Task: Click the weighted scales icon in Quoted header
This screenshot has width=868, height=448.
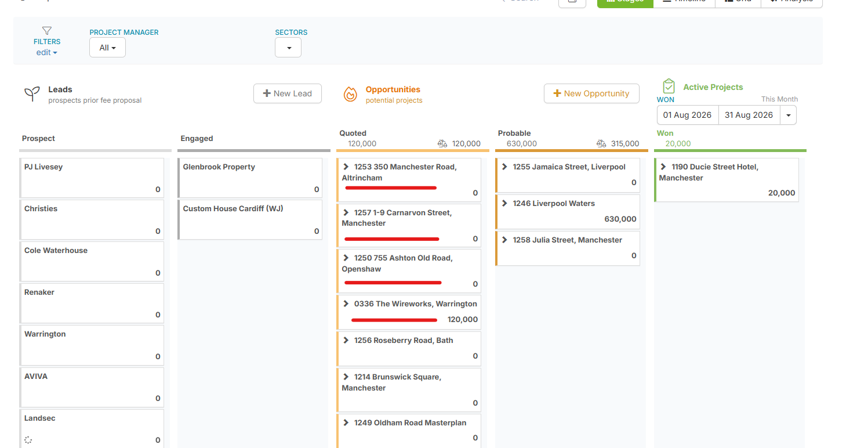Action: click(x=442, y=143)
